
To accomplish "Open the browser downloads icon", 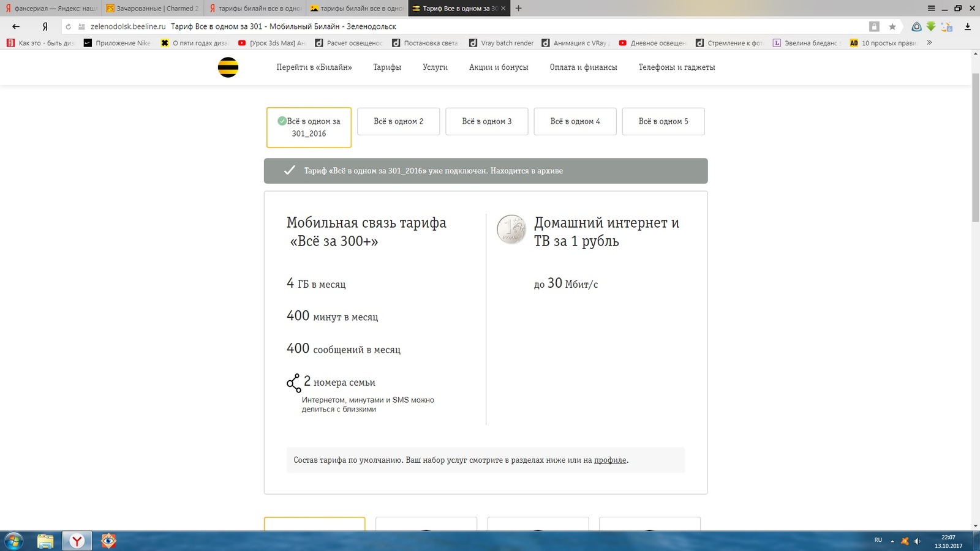I will click(x=968, y=26).
